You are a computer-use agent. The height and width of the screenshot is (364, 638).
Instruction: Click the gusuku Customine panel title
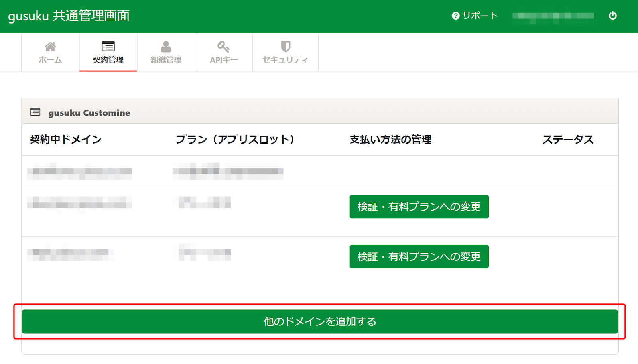(89, 113)
